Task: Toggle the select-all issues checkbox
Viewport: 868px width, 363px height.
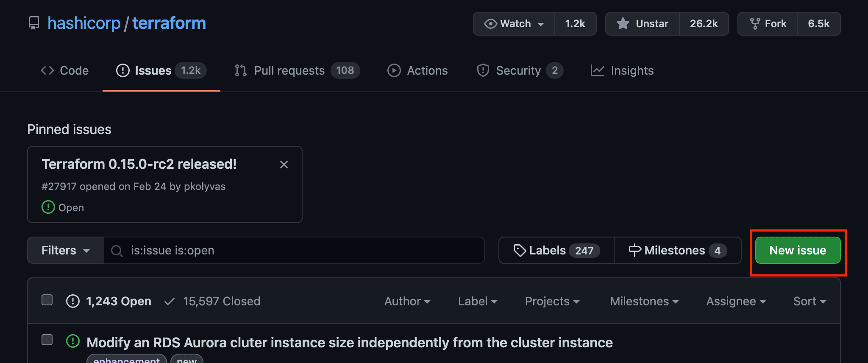Action: tap(47, 300)
